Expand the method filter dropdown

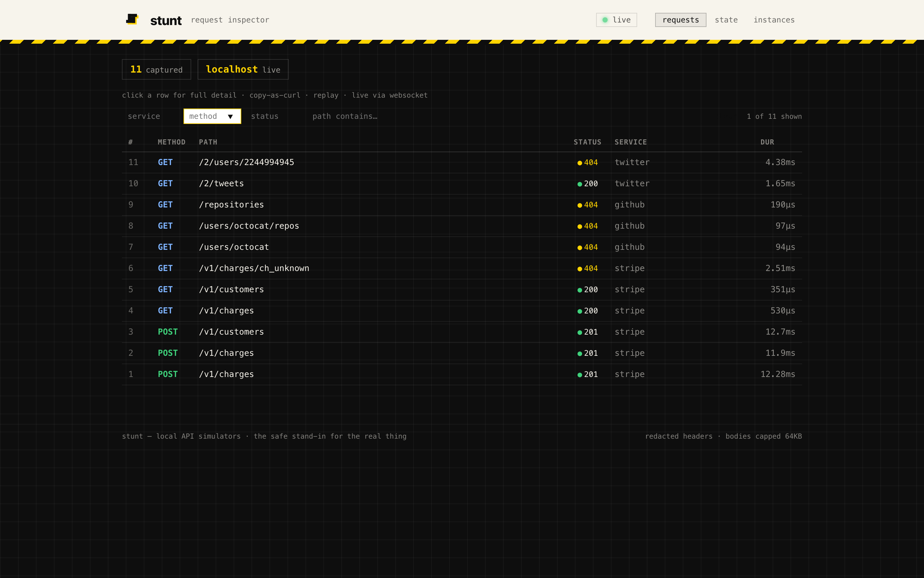point(212,116)
